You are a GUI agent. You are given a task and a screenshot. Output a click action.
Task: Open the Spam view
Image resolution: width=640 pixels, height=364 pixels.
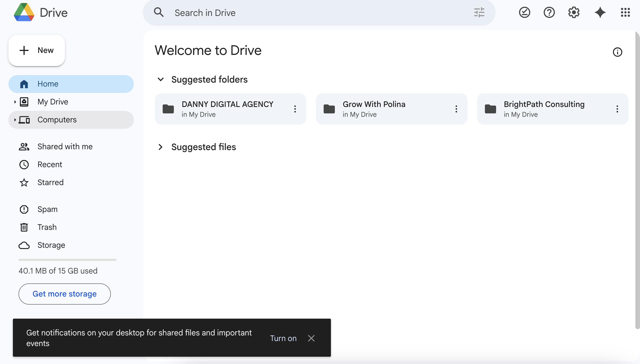71,209
